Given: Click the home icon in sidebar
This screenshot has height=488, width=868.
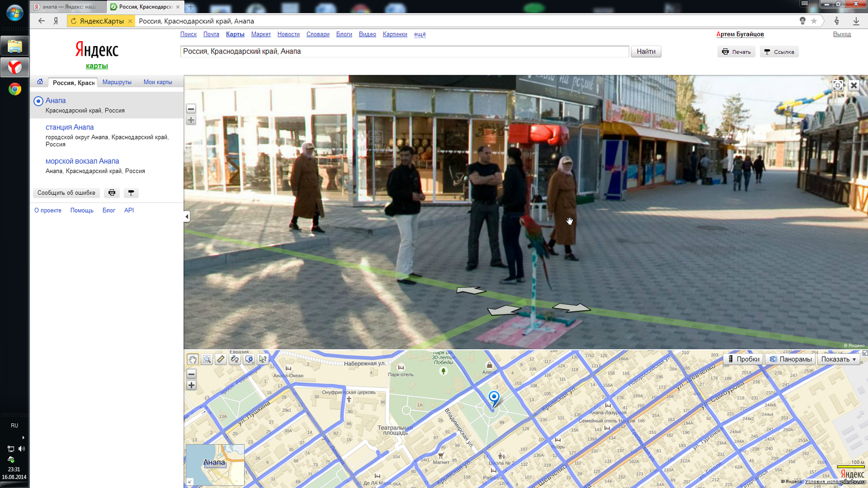Looking at the screenshot, I should point(40,82).
